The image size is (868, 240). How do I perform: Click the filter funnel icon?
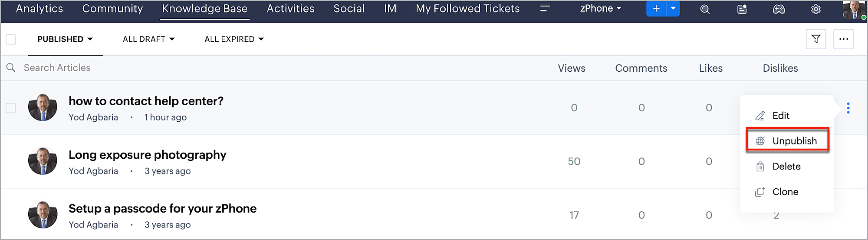(815, 39)
